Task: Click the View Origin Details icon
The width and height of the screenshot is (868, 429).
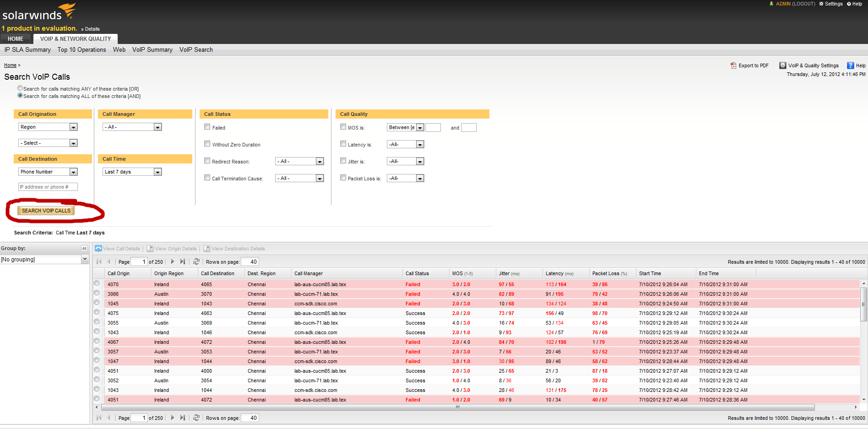Action: (x=150, y=249)
